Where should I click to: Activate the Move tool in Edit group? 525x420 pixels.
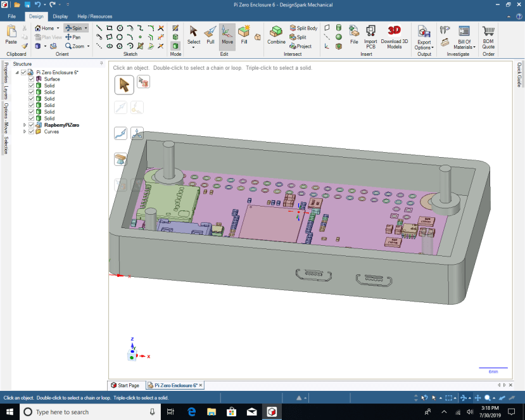pyautogui.click(x=227, y=35)
